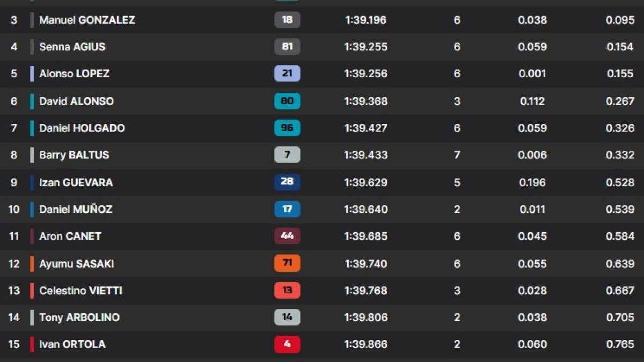Screen dimensions: 644x362
Task: Click Ivan ORTOLA's name in row 15
Action: (x=72, y=344)
